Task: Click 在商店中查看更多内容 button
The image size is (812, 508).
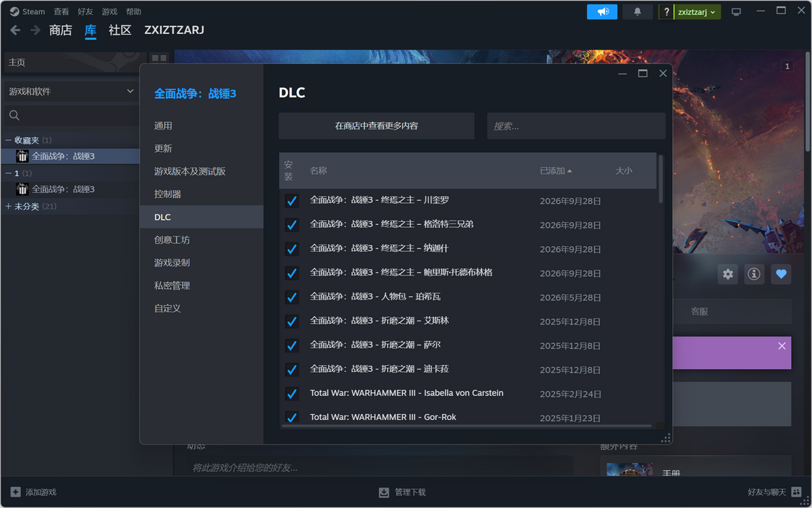Action: 377,126
